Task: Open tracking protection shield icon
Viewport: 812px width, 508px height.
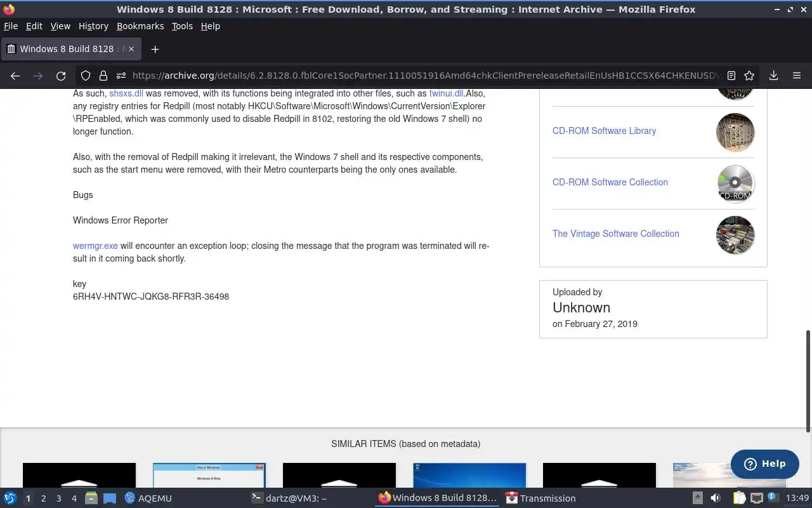Action: pos(86,76)
